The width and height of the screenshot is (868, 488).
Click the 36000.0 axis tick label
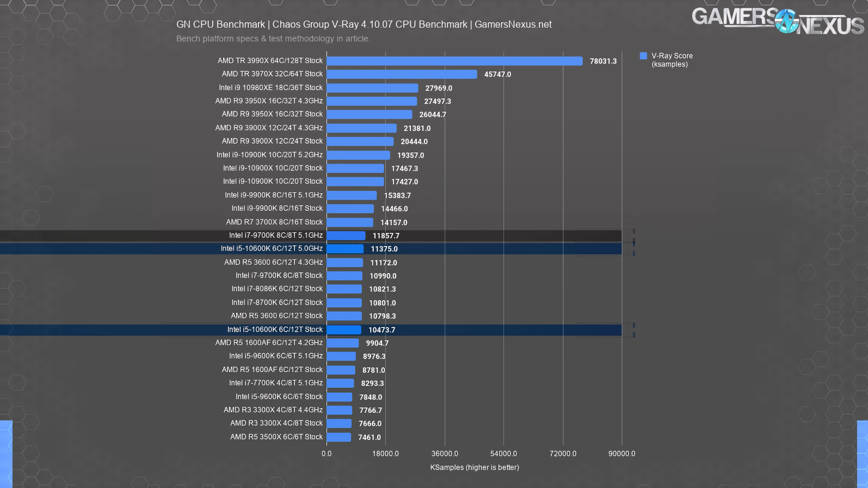click(x=445, y=454)
